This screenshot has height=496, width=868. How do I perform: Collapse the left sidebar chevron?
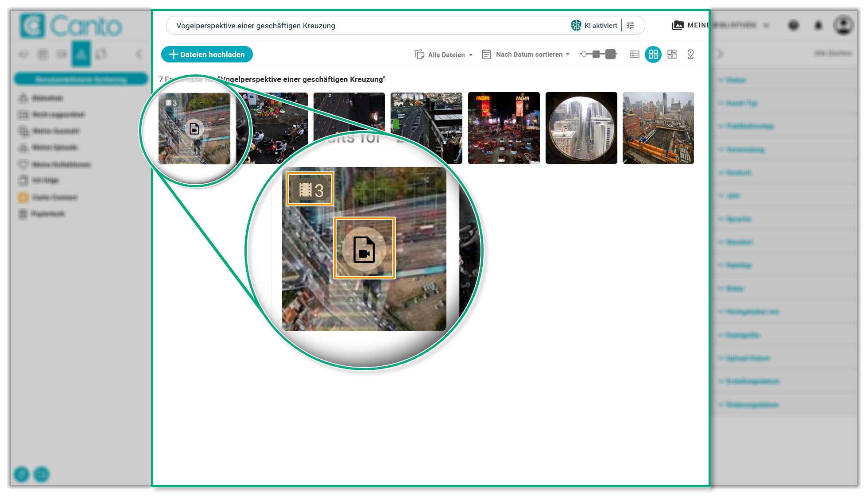pos(139,54)
